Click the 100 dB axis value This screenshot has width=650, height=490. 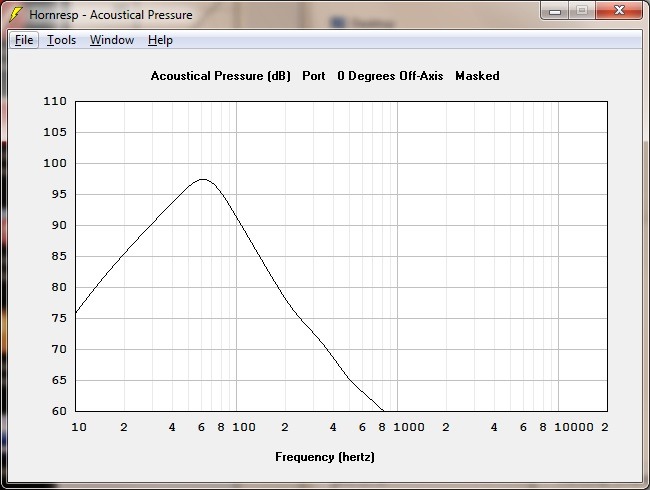click(x=55, y=163)
